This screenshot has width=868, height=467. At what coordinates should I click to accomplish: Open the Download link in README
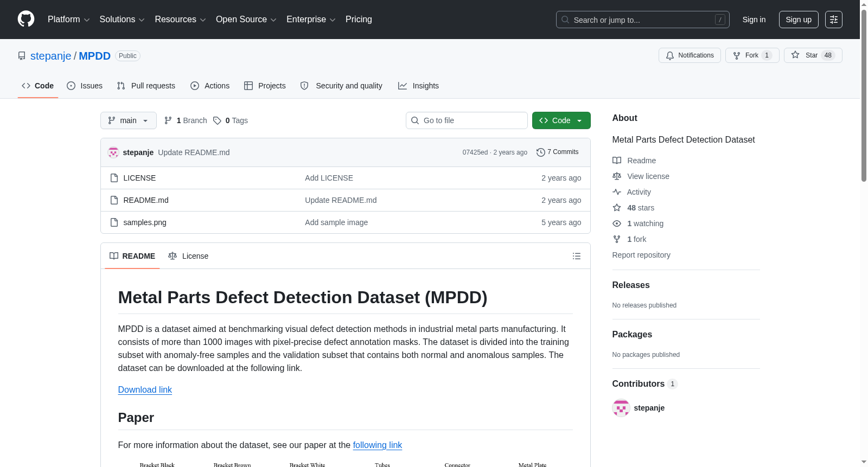[x=145, y=389]
